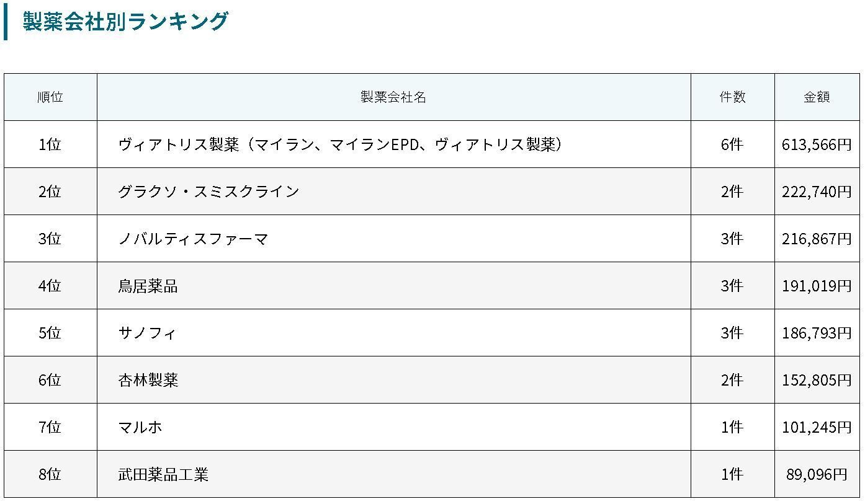Screen dimensions: 865x504
Task: Select the ノバルティスファーマ company cell
Action: (x=393, y=239)
